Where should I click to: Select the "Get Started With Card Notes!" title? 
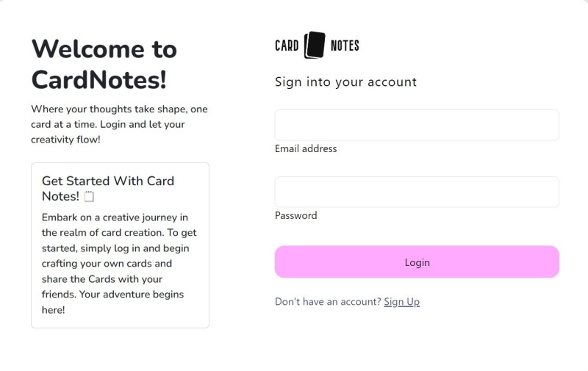click(x=107, y=188)
